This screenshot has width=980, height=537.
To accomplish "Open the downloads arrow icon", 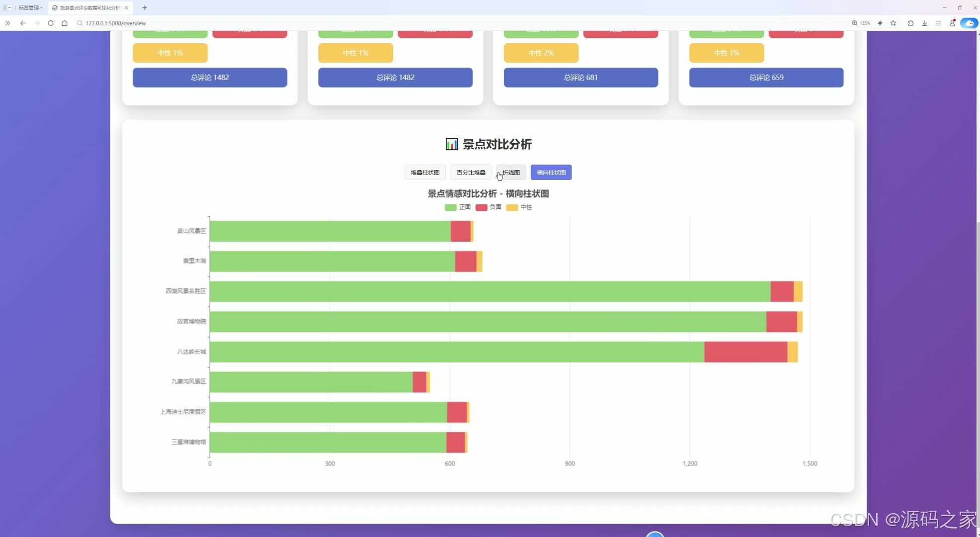I will coord(924,23).
